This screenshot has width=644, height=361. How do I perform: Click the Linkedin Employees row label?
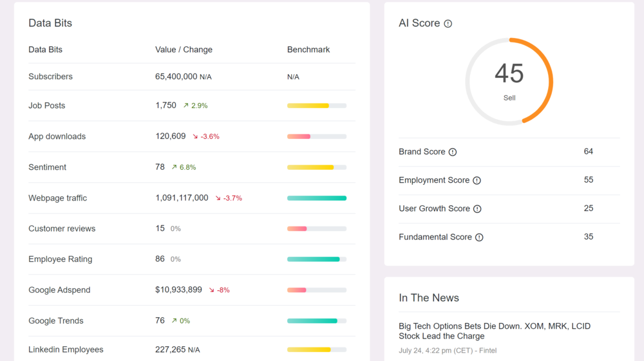(66, 349)
